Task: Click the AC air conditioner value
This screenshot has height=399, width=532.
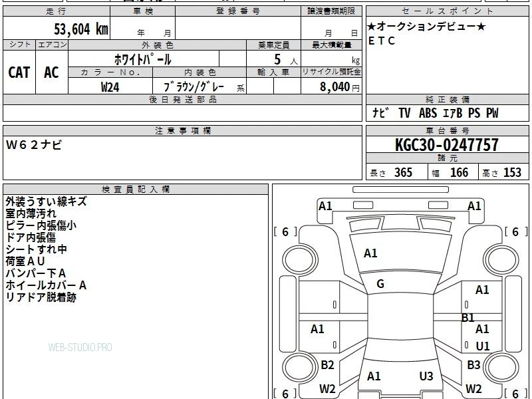Action: click(x=52, y=72)
